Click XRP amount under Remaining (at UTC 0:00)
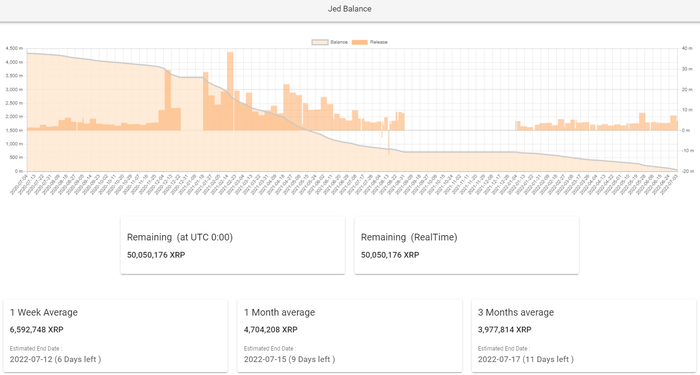Viewport: 700px width, 375px height. [156, 255]
